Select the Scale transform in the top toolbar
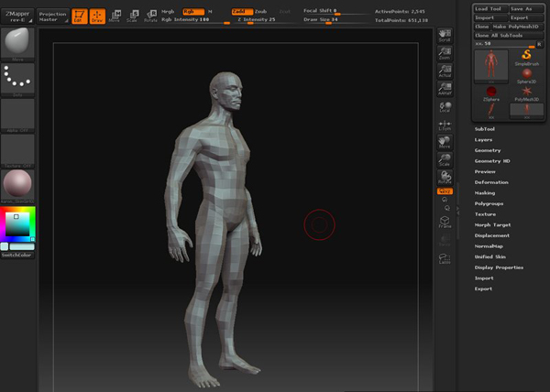 pyautogui.click(x=133, y=16)
